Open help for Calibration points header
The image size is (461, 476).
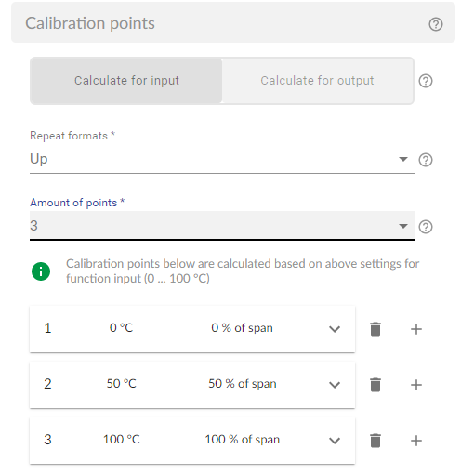click(436, 24)
